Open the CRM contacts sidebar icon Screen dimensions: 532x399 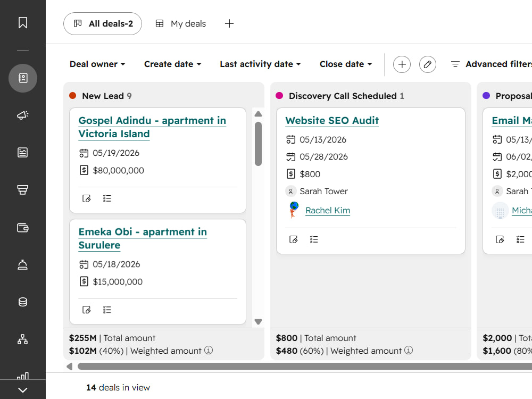pos(23,78)
